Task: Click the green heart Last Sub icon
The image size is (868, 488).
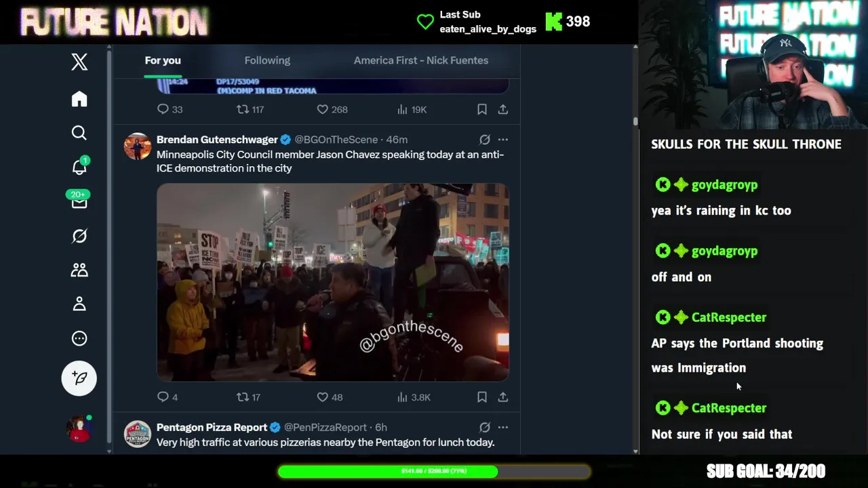Action: tap(425, 22)
